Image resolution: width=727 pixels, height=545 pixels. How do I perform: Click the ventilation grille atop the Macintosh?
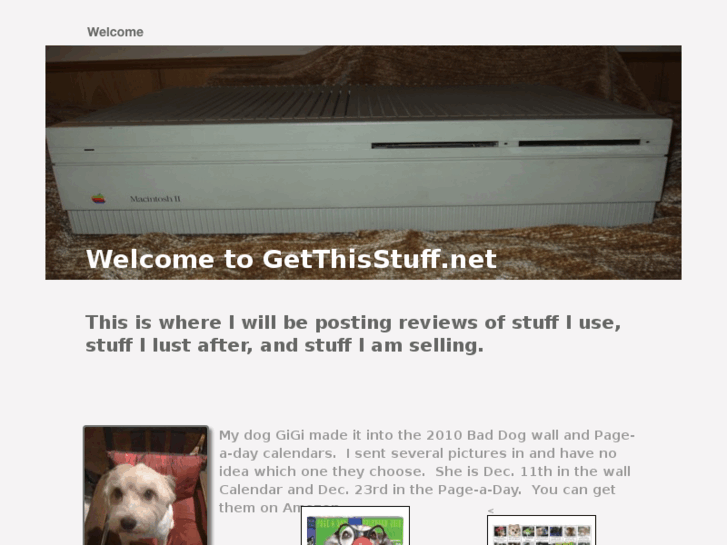click(362, 103)
